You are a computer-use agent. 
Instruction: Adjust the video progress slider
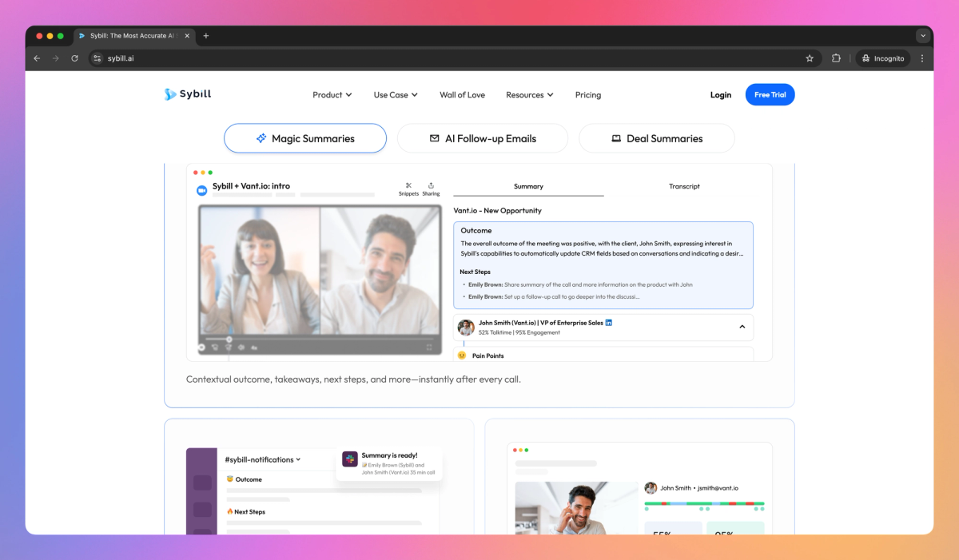click(229, 340)
